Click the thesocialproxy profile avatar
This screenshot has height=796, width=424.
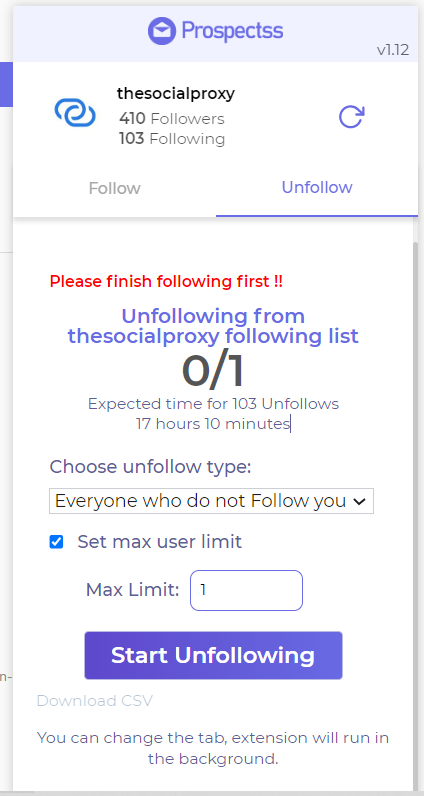[x=75, y=113]
